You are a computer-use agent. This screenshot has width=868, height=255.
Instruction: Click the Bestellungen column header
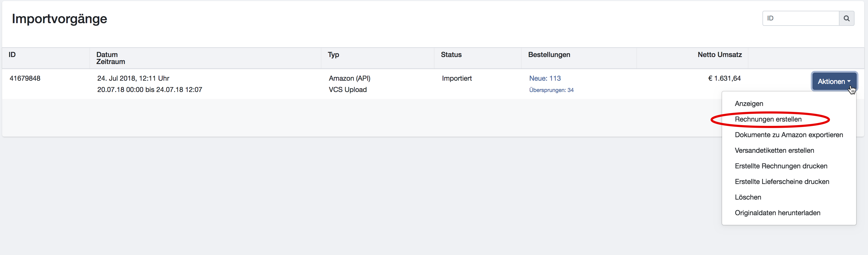pyautogui.click(x=549, y=55)
